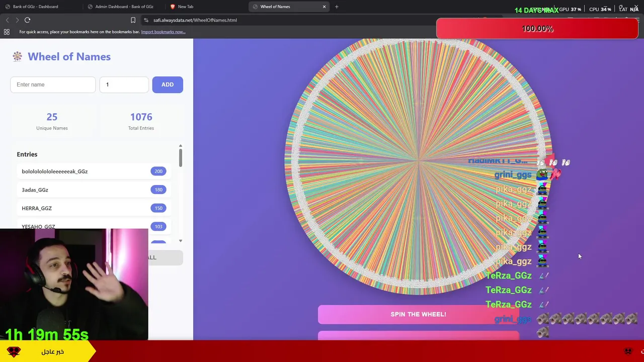644x362 pixels.
Task: Open the apps grid icon on bookmarks bar
Action: 7,32
